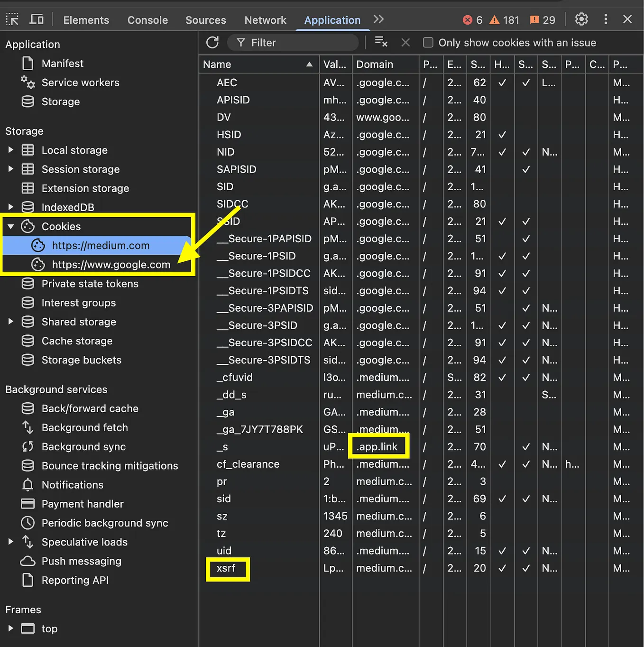This screenshot has height=647, width=644.
Task: Switch to the Network tab
Action: click(x=265, y=20)
